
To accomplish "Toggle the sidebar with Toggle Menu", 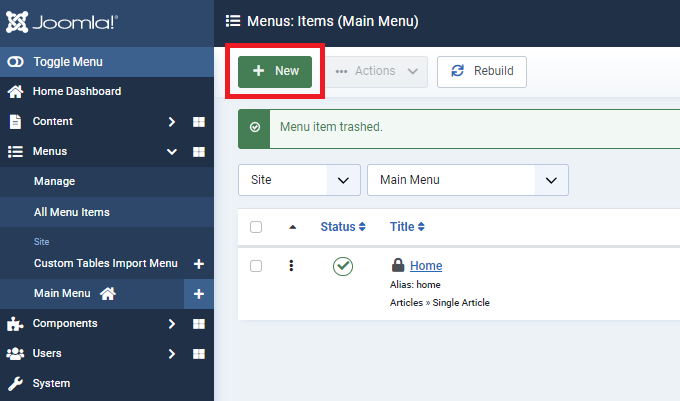I will pyautogui.click(x=67, y=62).
